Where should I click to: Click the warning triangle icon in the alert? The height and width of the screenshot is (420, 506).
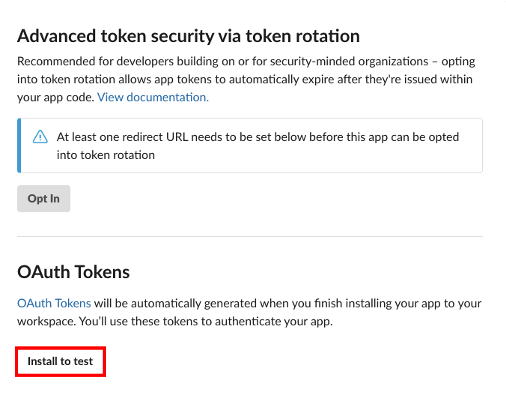(40, 137)
